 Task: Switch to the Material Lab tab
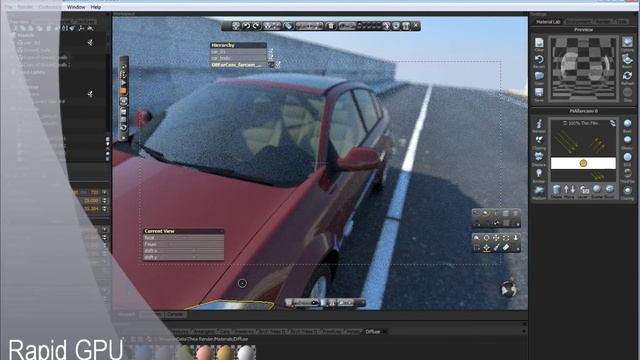tap(548, 22)
